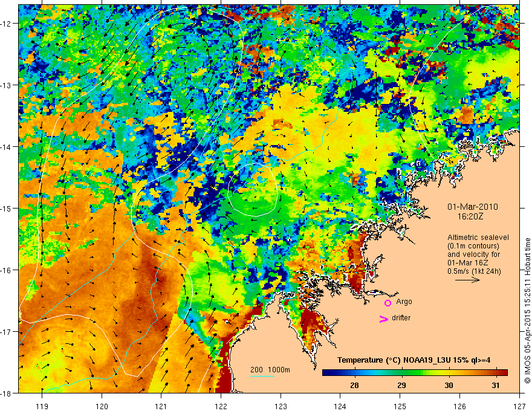Click the magenta drifter arrow legend symbol

pos(384,319)
